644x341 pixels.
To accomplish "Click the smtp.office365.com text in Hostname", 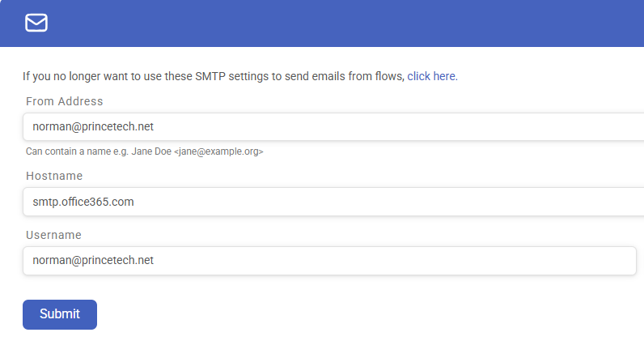I will [83, 202].
